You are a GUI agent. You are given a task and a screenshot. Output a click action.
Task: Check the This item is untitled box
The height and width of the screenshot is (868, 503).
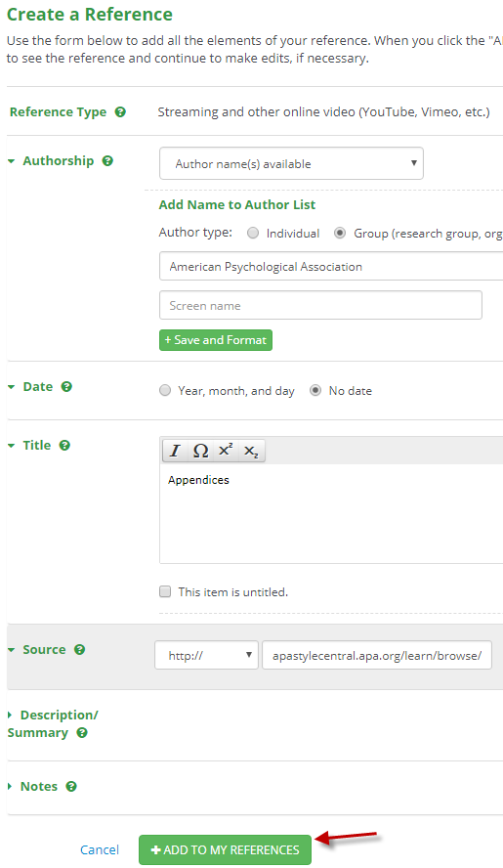coord(165,591)
